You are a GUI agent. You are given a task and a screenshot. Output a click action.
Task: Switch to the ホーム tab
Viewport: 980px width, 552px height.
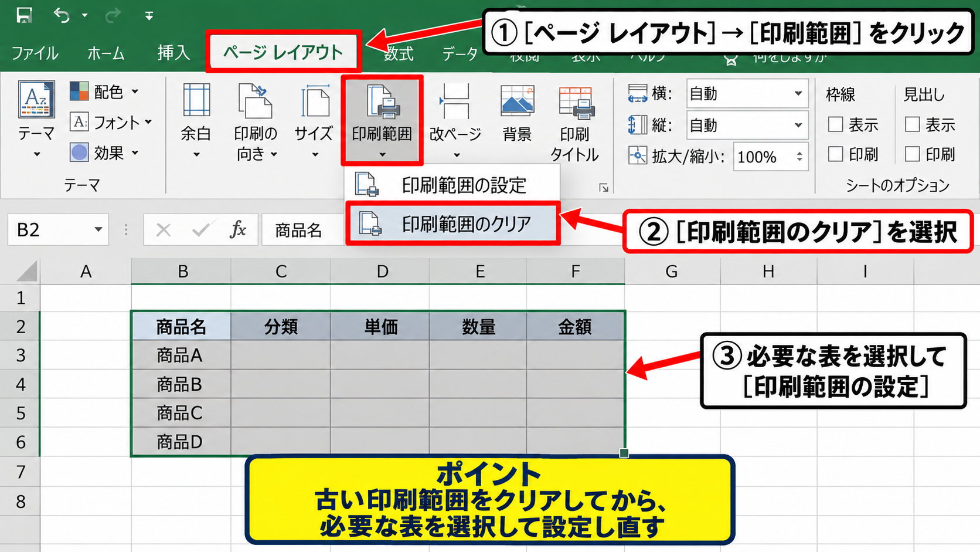click(106, 53)
